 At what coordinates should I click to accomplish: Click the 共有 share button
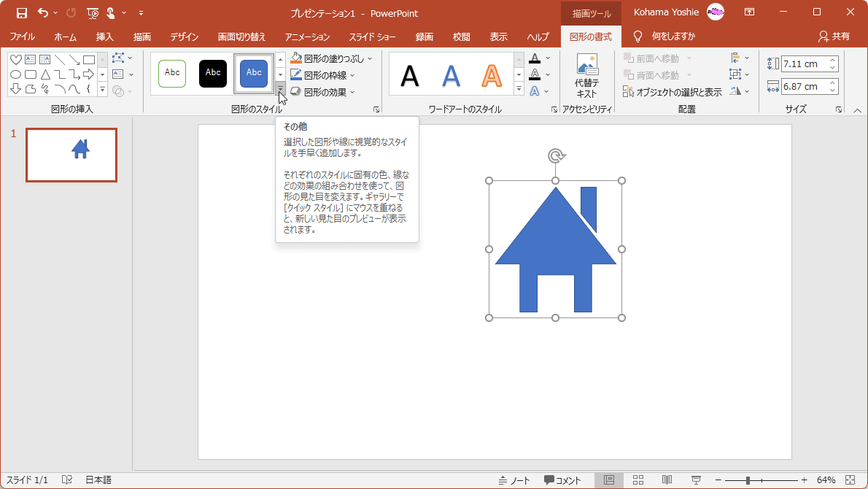[x=834, y=36]
